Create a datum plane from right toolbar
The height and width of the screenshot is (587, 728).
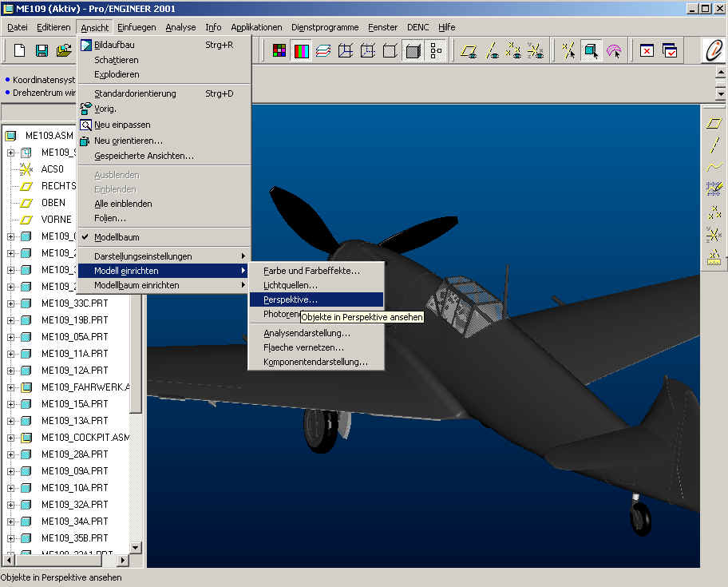click(714, 124)
